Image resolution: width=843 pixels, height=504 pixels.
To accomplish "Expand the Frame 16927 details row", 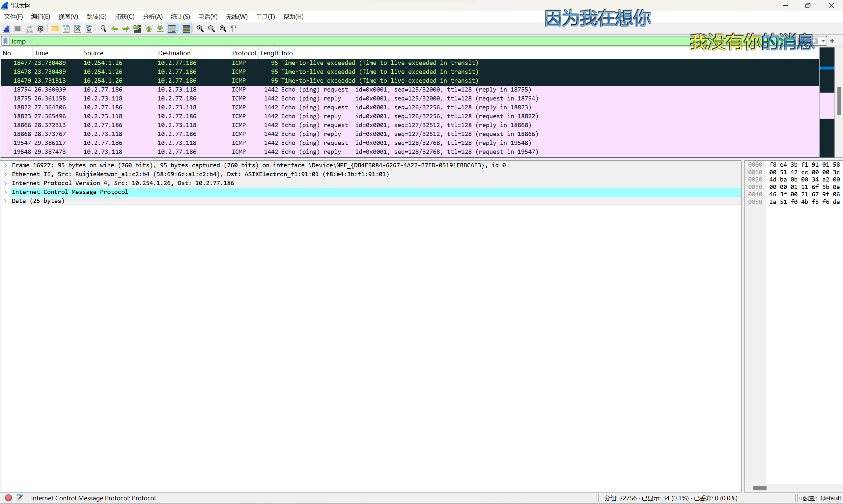I will click(5, 165).
